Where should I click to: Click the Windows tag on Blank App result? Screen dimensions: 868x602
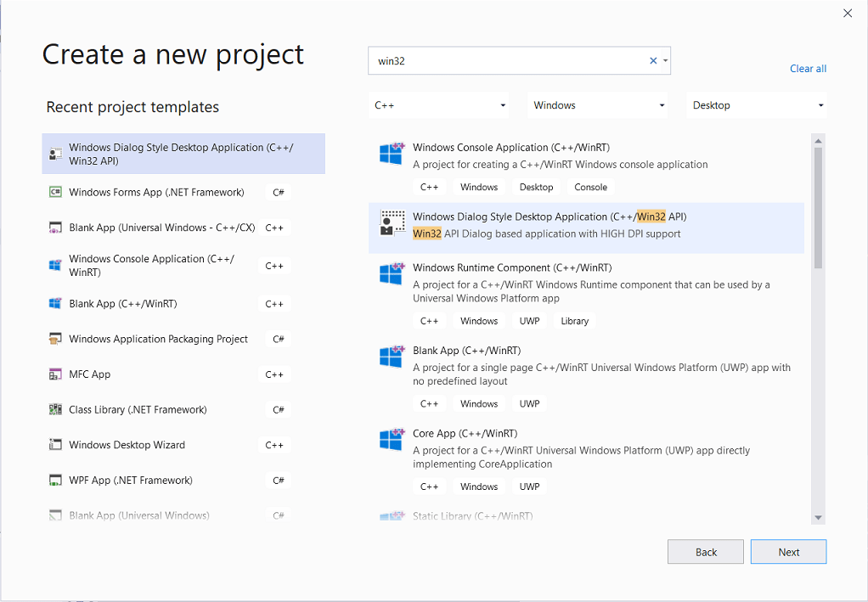pos(479,404)
